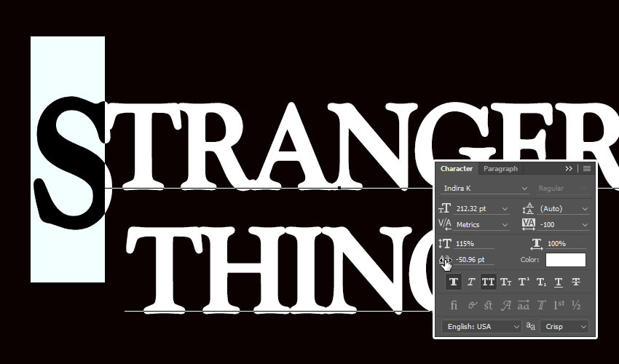Viewport: 619px width, 364px height.
Task: Toggle Faux Bold
Action: (x=454, y=282)
